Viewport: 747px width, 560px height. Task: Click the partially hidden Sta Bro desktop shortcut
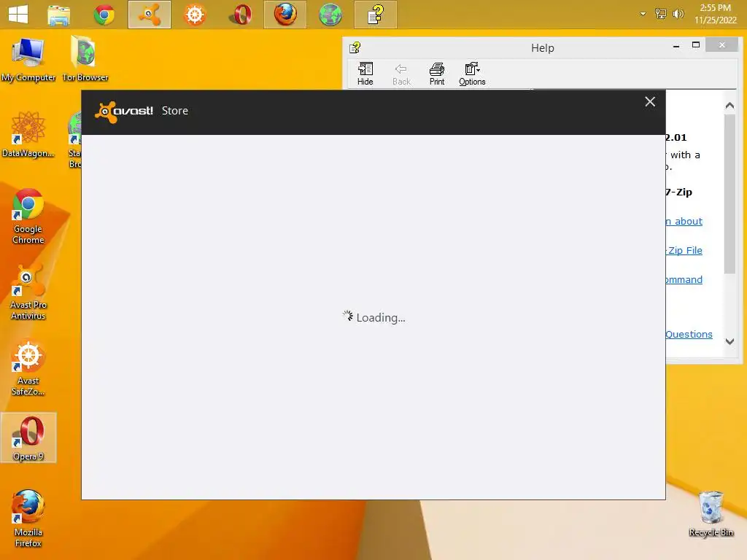click(x=74, y=139)
